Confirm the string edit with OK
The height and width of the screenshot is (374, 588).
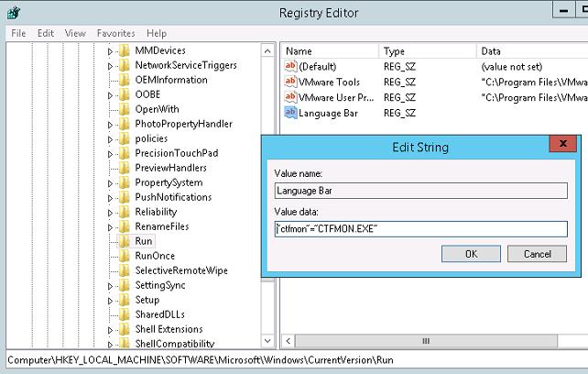[471, 254]
